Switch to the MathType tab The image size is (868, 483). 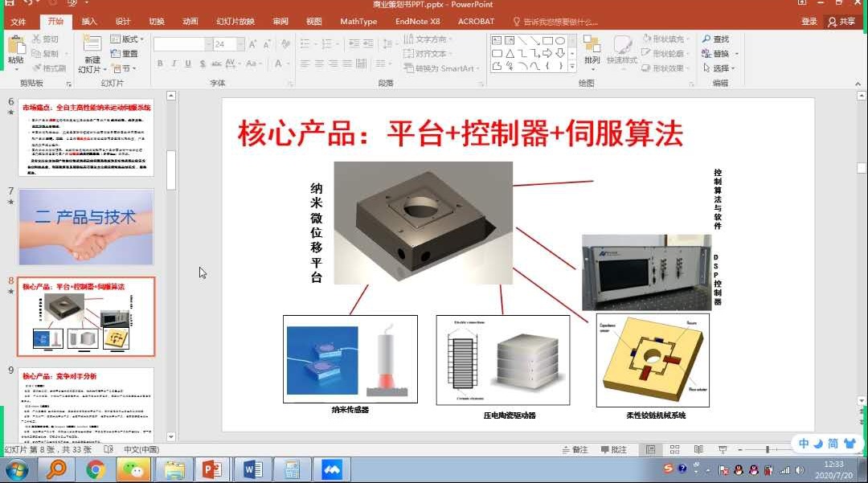pyautogui.click(x=358, y=22)
